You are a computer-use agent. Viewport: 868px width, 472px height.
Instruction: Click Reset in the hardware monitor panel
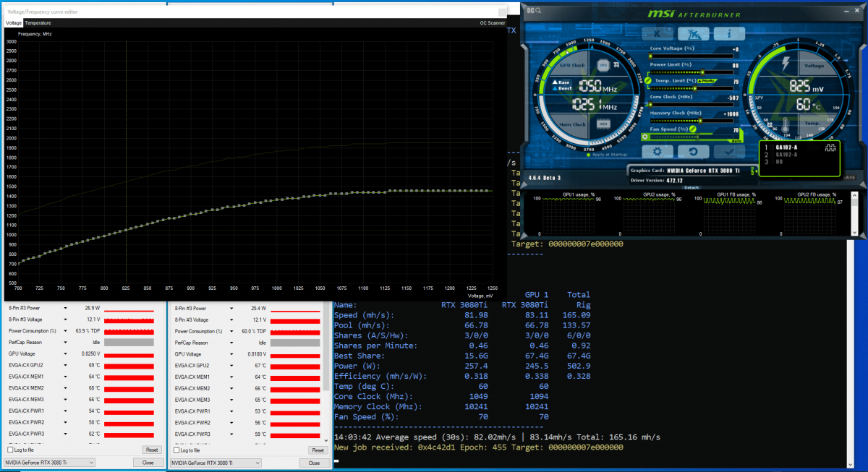click(152, 450)
